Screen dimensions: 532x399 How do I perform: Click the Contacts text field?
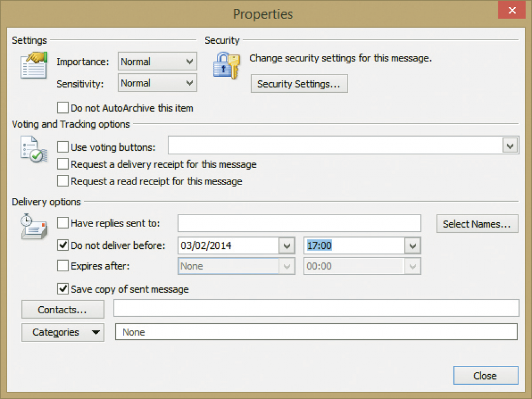coord(316,308)
